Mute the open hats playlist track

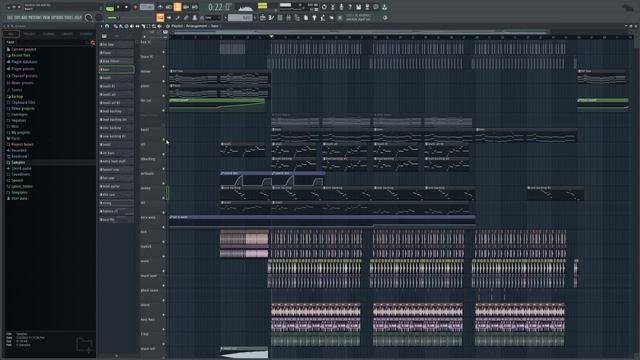click(x=164, y=329)
